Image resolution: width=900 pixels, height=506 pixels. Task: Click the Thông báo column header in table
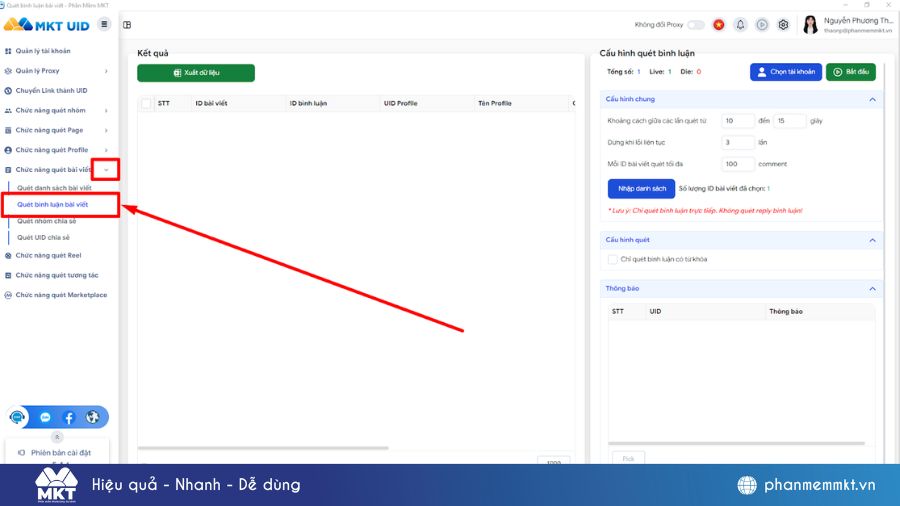[786, 312]
